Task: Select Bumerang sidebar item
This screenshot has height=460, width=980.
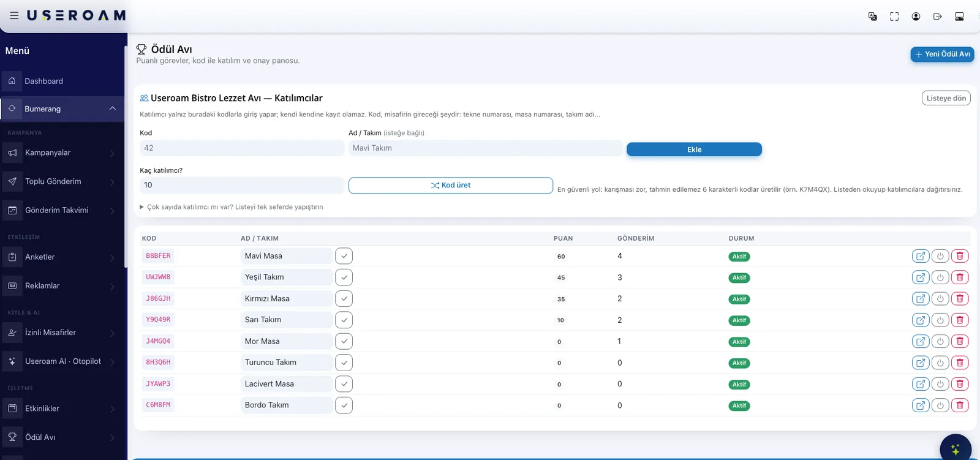Action: pyautogui.click(x=62, y=108)
